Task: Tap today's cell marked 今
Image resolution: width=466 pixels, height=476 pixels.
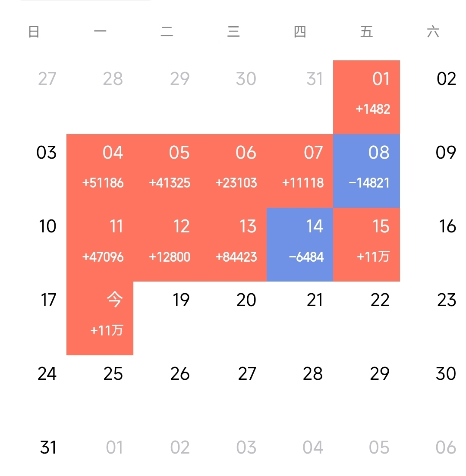Action: click(x=100, y=318)
